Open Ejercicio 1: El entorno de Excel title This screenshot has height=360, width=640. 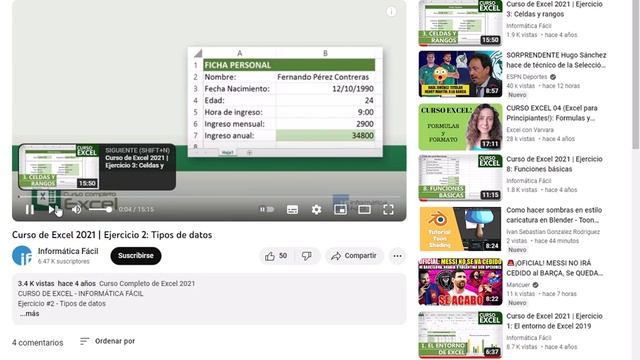tap(554, 321)
